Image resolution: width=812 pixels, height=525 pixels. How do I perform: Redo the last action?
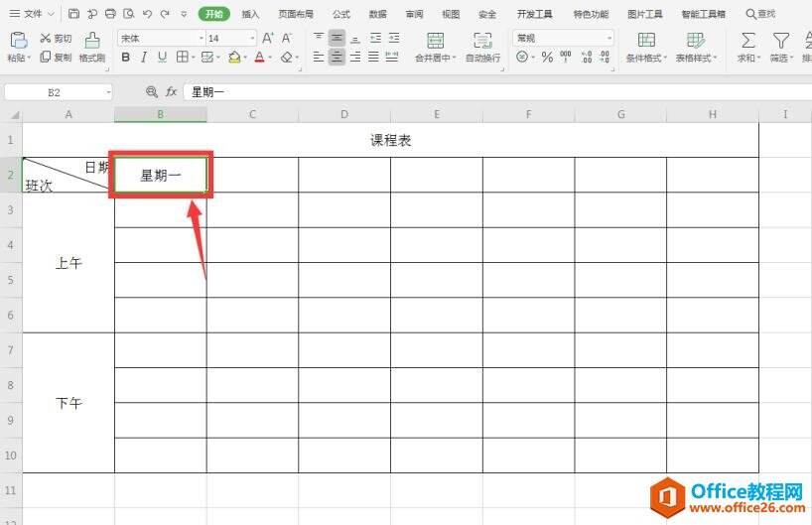tap(165, 14)
